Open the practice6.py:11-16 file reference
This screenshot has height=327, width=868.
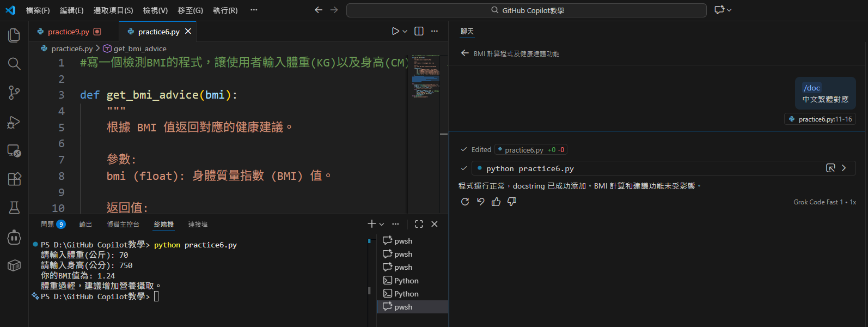pyautogui.click(x=820, y=119)
